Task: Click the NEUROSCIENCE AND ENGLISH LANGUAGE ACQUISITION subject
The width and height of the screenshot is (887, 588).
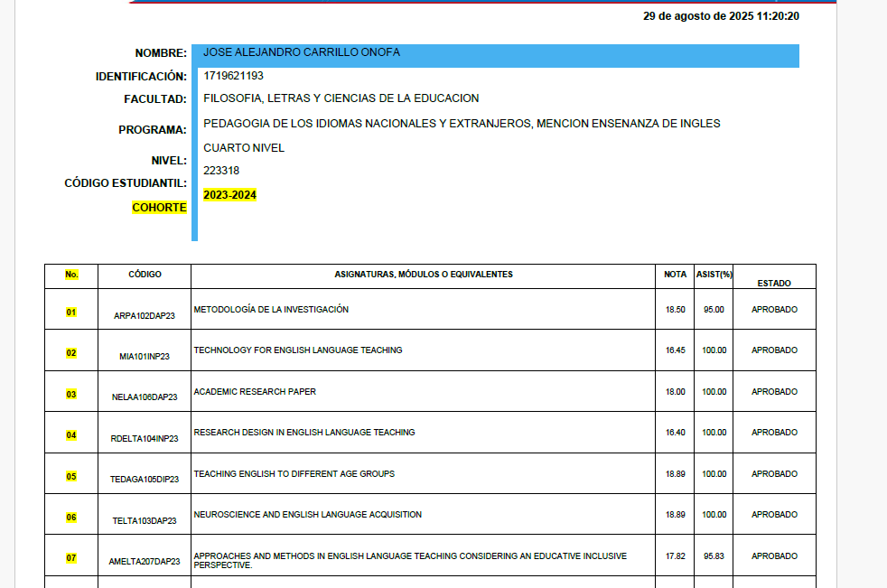Action: pos(308,515)
